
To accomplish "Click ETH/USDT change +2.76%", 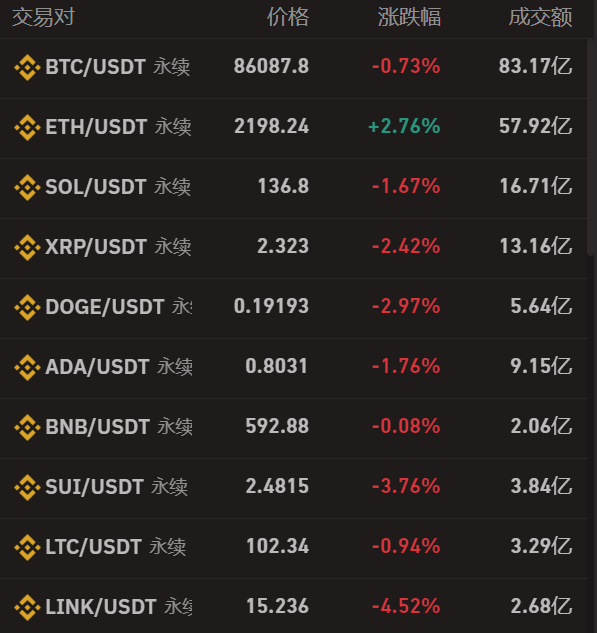I will tap(404, 126).
